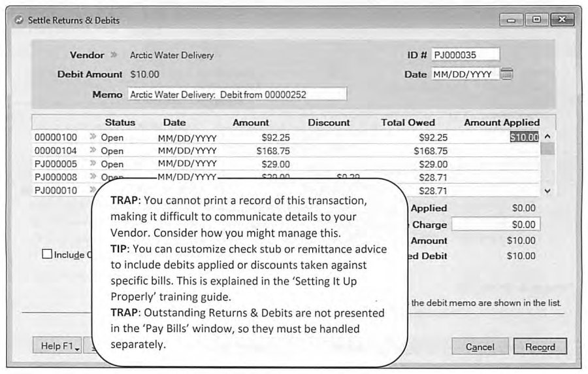Screen dimensions: 588x374
Task: Click into the ID # field PJ000035
Action: pos(465,55)
